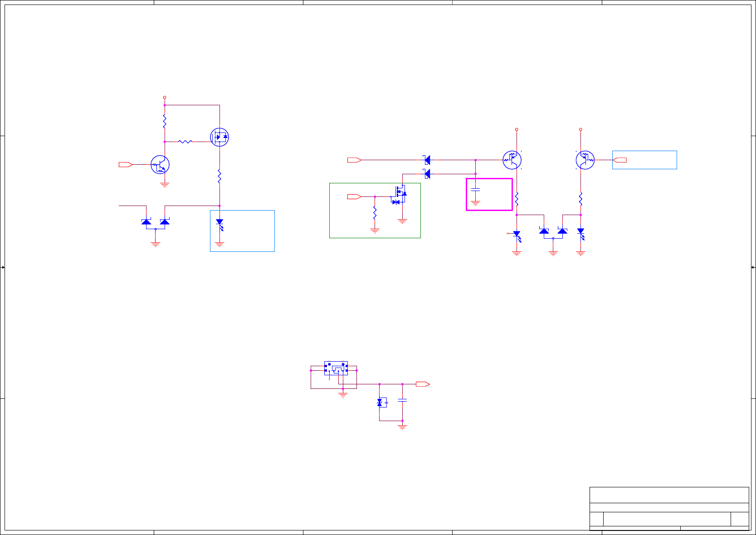Click the ground below the green-box MOSFET source
The image size is (756, 535).
[402, 221]
